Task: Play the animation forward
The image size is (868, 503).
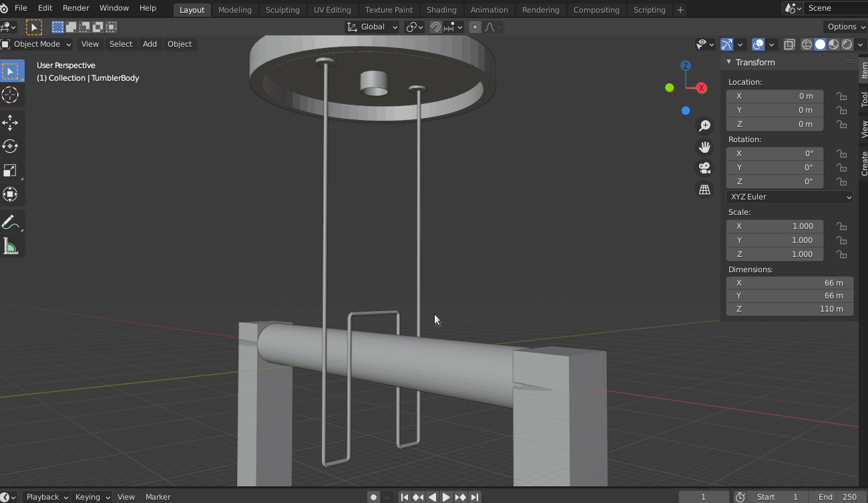Action: pyautogui.click(x=446, y=497)
